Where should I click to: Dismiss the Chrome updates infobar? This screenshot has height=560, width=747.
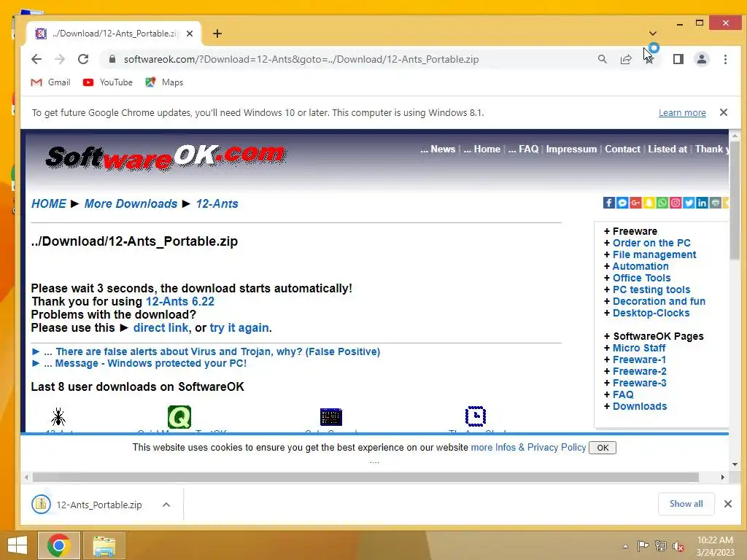[x=724, y=112]
